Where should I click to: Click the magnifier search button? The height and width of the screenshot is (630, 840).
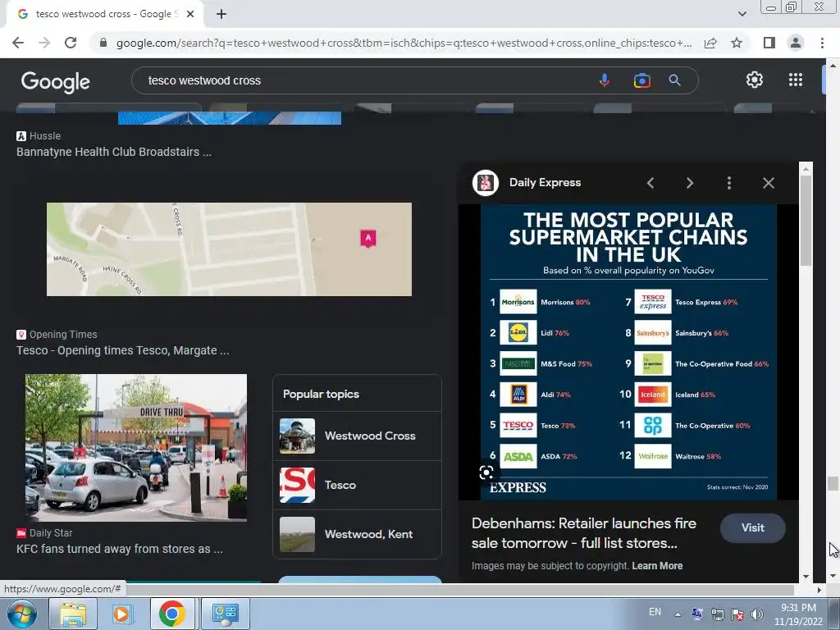click(x=674, y=80)
